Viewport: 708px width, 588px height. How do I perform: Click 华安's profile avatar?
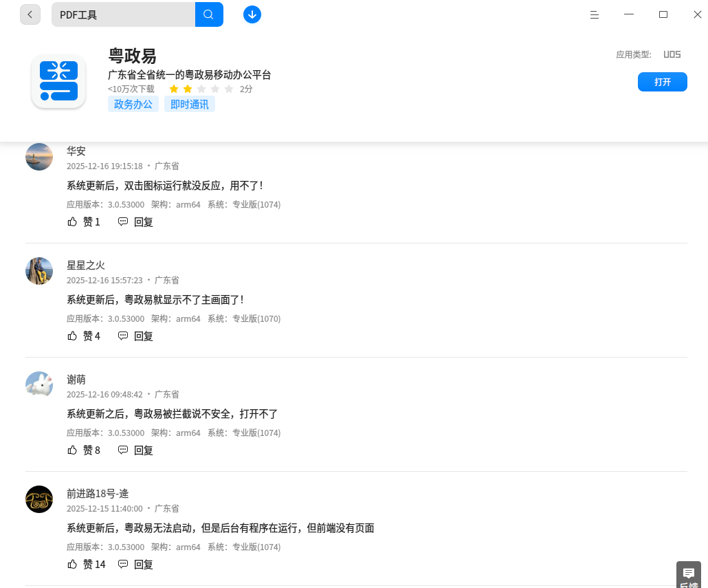(x=39, y=157)
